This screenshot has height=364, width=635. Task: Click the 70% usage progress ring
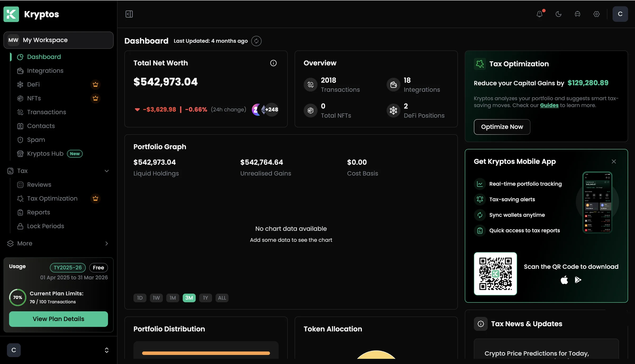18,297
